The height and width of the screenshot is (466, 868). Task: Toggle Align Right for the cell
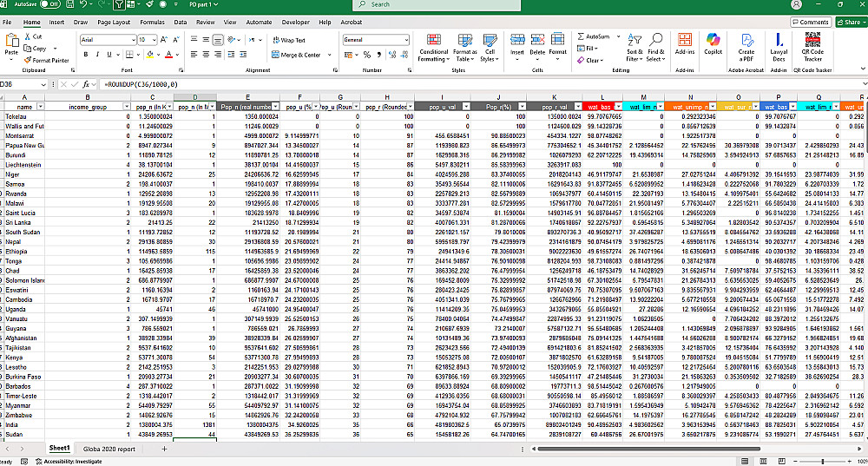pos(218,55)
